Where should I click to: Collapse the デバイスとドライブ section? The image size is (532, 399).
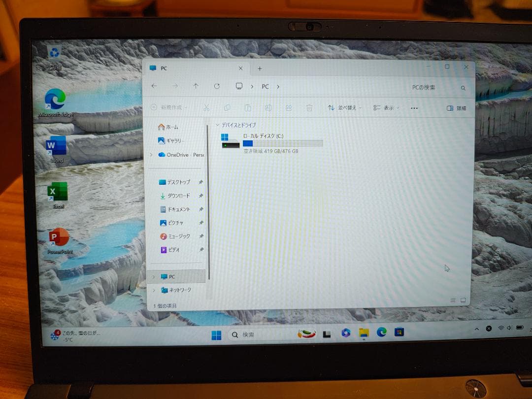click(x=217, y=125)
